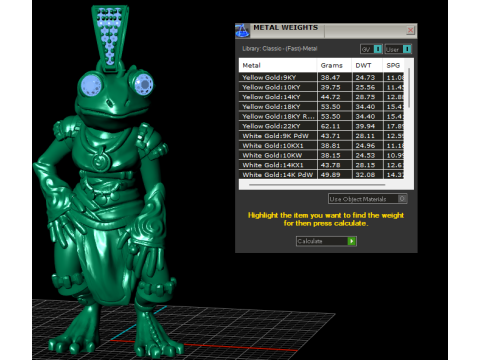Click the 39.94 DWT value
This screenshot has height=360, width=480.
tap(365, 126)
